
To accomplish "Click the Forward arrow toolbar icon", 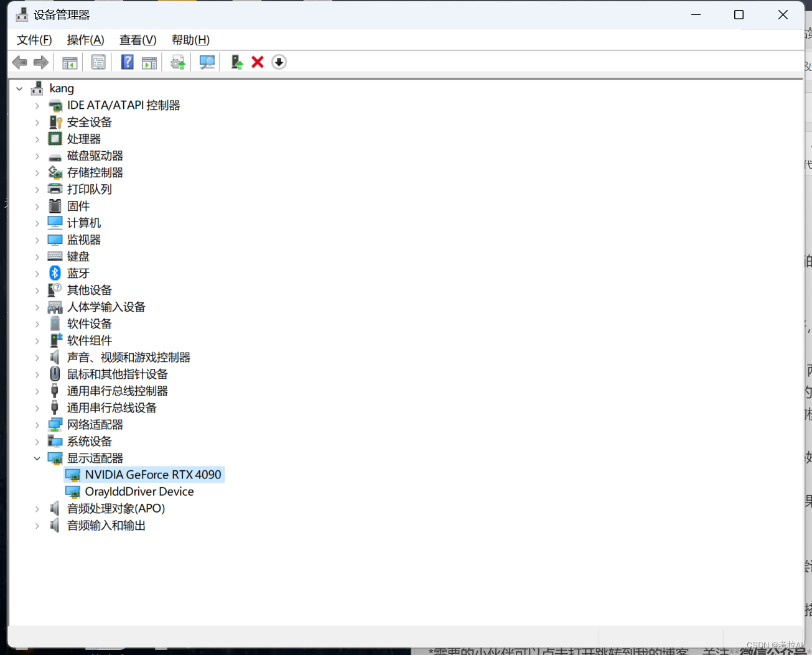I will pos(41,62).
